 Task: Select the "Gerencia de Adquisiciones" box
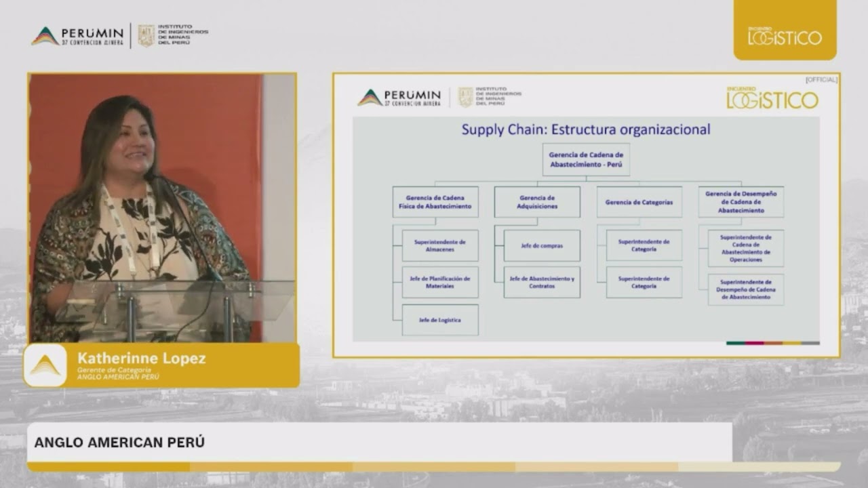click(537, 202)
